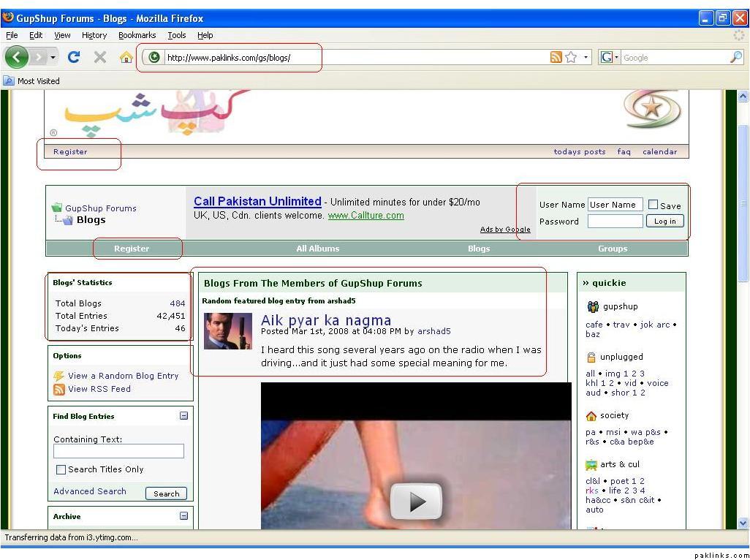This screenshot has height=560, width=750.
Task: Check the Search Titles Only box
Action: coord(61,469)
